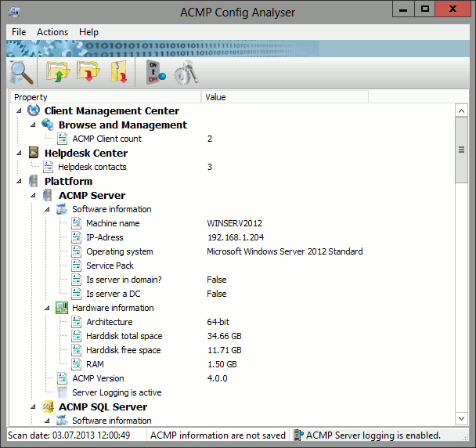
Task: Close the ACMP Config Analyser window
Action: (x=453, y=9)
